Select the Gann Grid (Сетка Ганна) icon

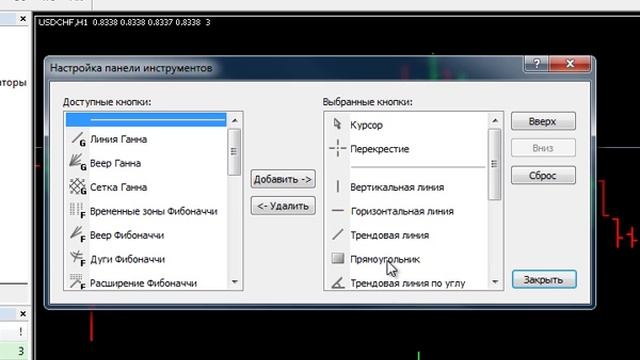click(78, 187)
